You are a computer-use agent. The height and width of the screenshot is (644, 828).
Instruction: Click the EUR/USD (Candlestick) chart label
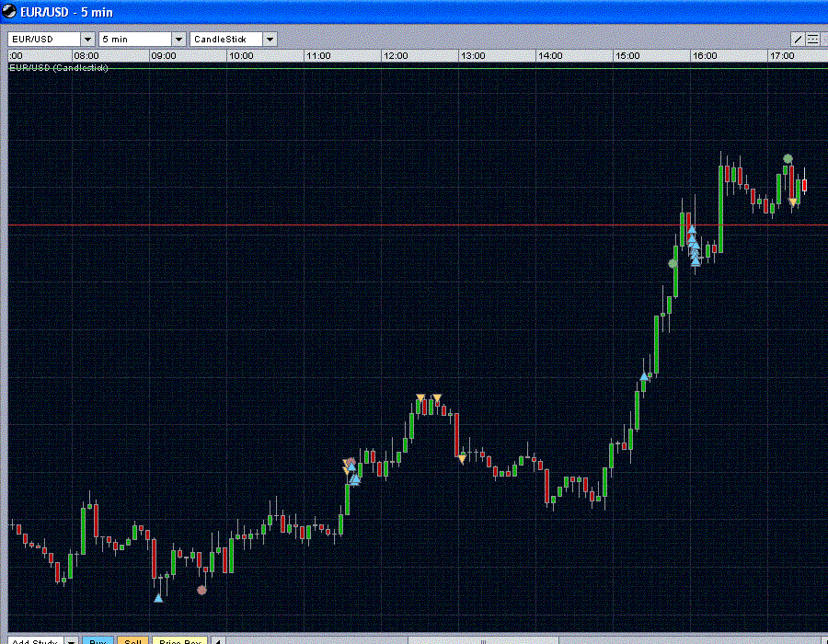point(59,67)
